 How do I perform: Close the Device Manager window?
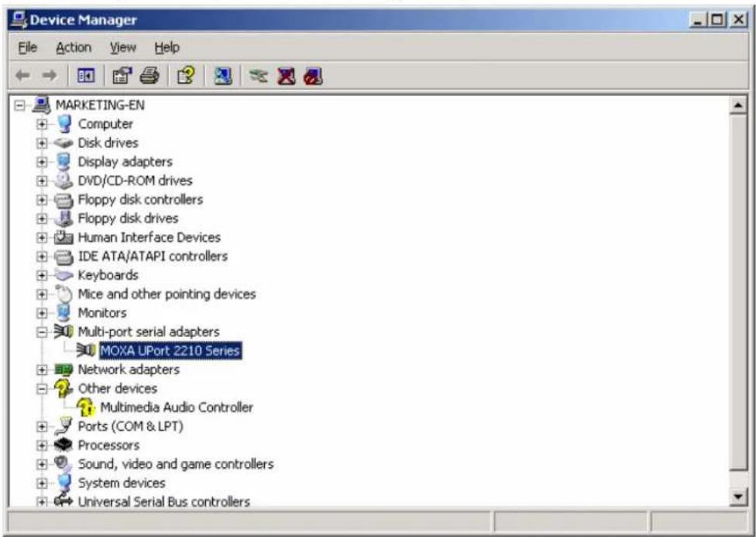coord(738,20)
